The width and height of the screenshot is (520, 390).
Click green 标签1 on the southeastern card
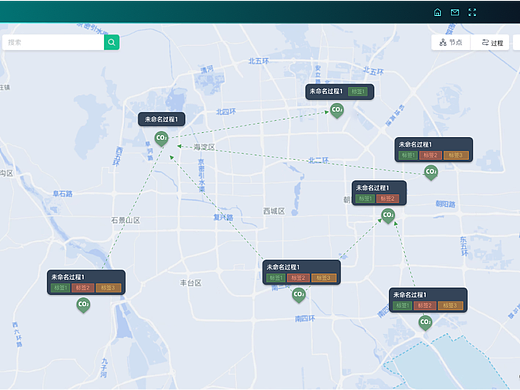pyautogui.click(x=402, y=306)
